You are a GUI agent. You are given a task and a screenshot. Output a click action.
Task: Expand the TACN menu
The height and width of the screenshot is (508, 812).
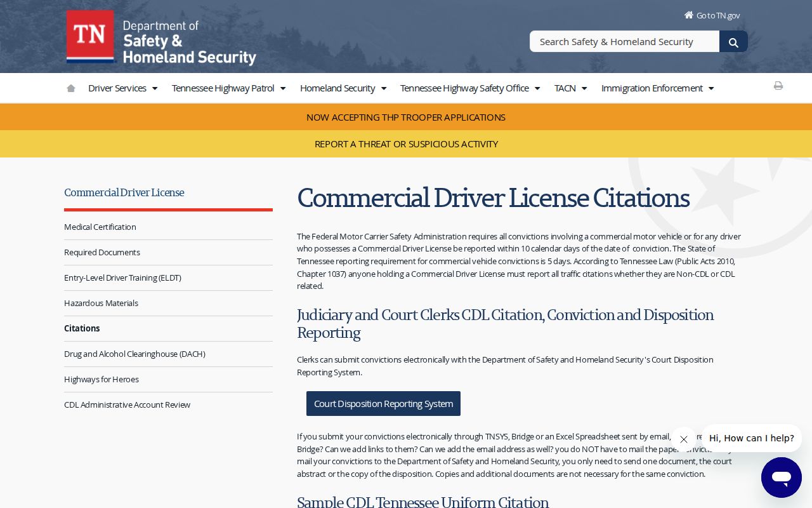(571, 88)
